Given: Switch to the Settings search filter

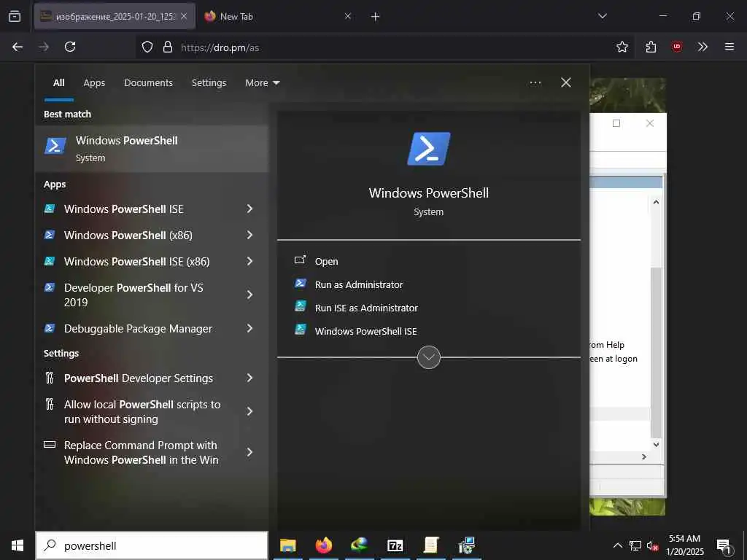Looking at the screenshot, I should tap(209, 83).
